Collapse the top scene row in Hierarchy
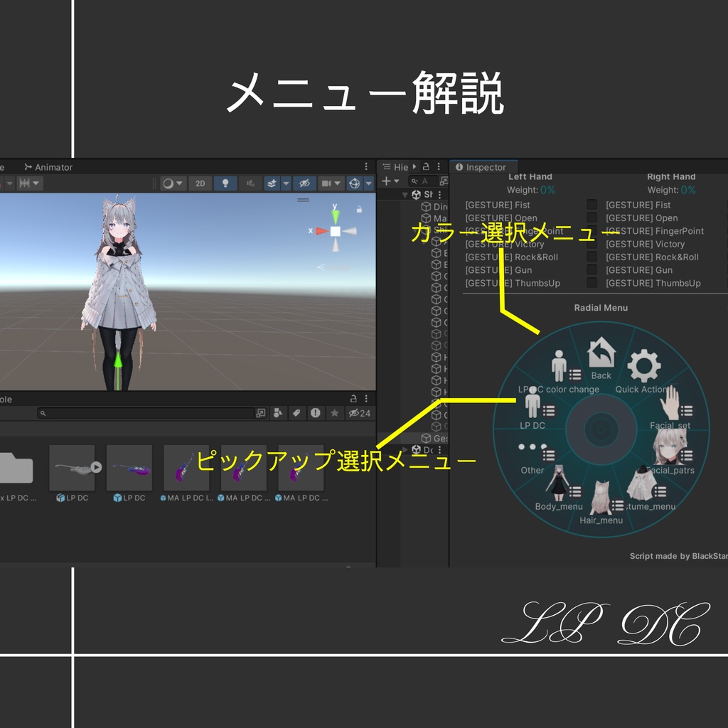This screenshot has height=728, width=728. pos(405,195)
